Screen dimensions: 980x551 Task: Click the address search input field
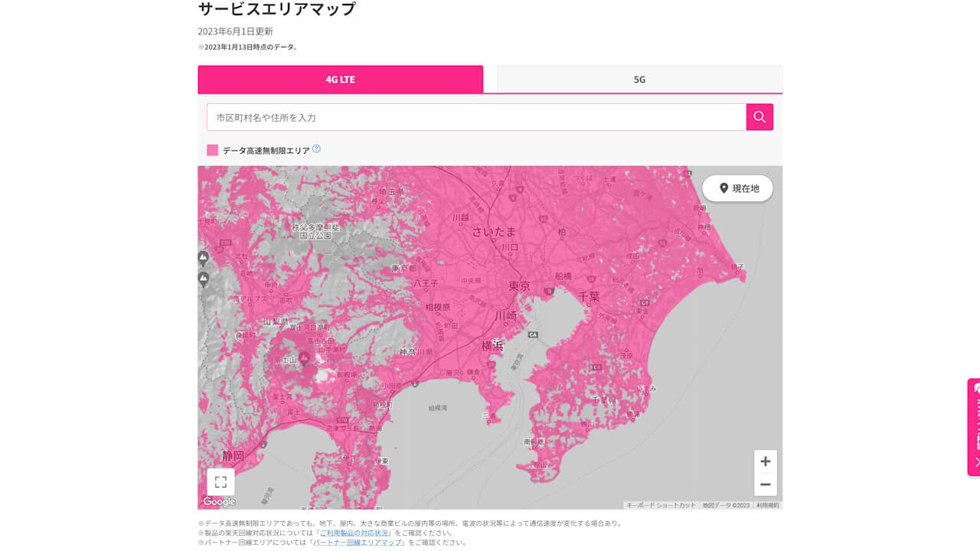[x=459, y=117]
